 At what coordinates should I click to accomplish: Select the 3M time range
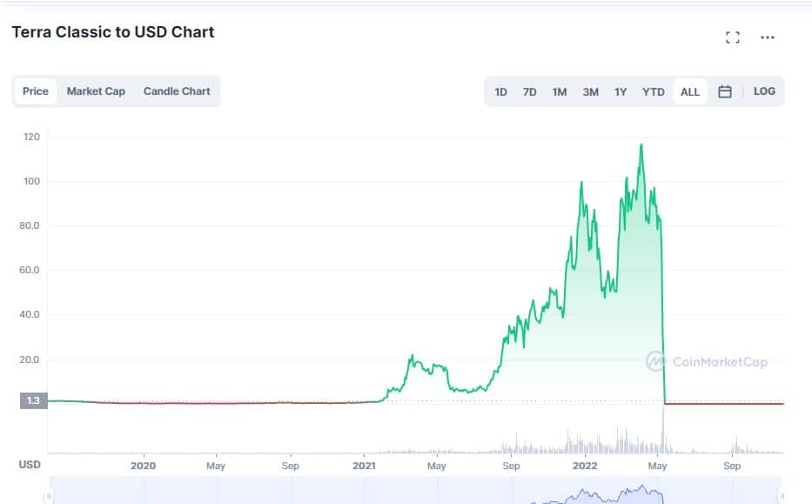[590, 91]
